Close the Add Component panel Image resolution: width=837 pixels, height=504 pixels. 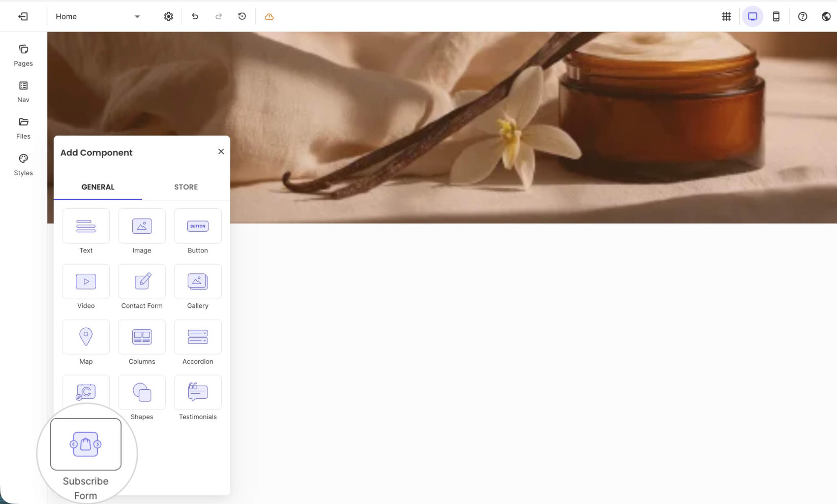tap(221, 151)
